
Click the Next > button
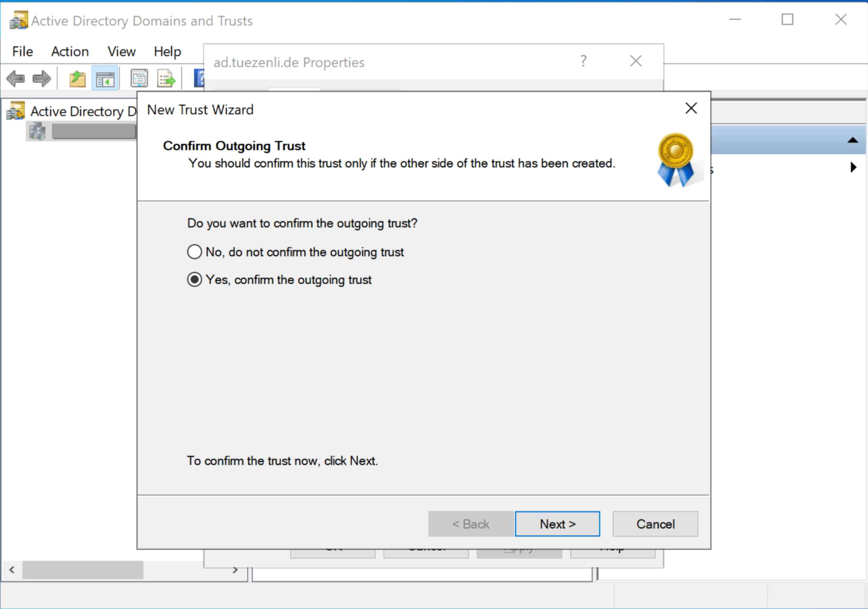coord(557,524)
